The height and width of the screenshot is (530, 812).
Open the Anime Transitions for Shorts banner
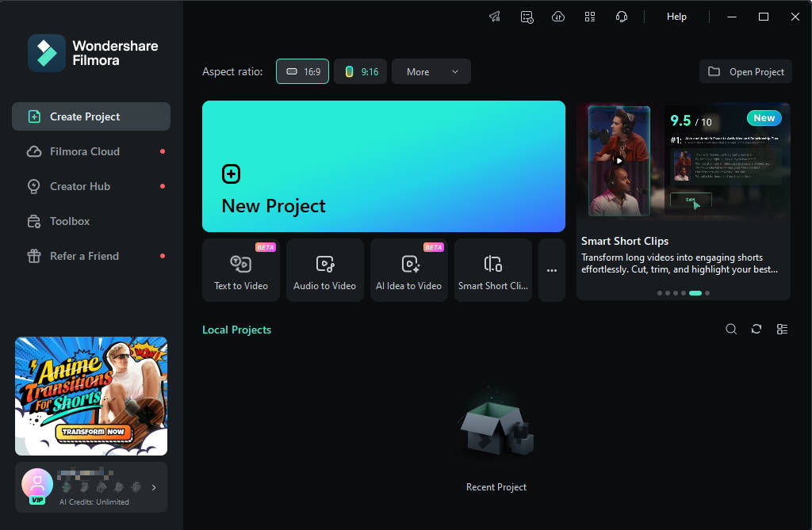tap(91, 396)
